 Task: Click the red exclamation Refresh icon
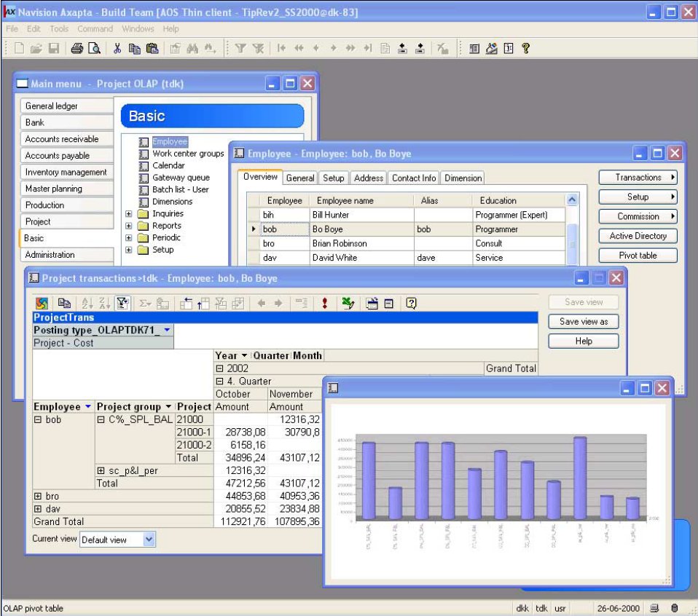click(324, 304)
